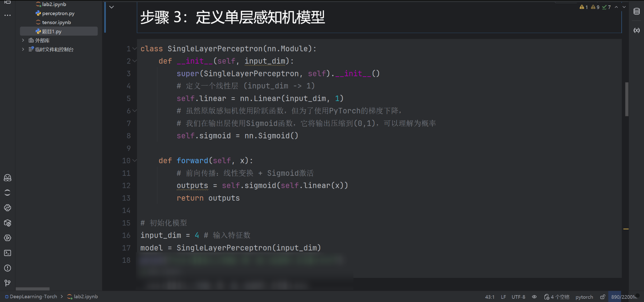
Task: Expand the 外部库 node
Action: point(23,40)
